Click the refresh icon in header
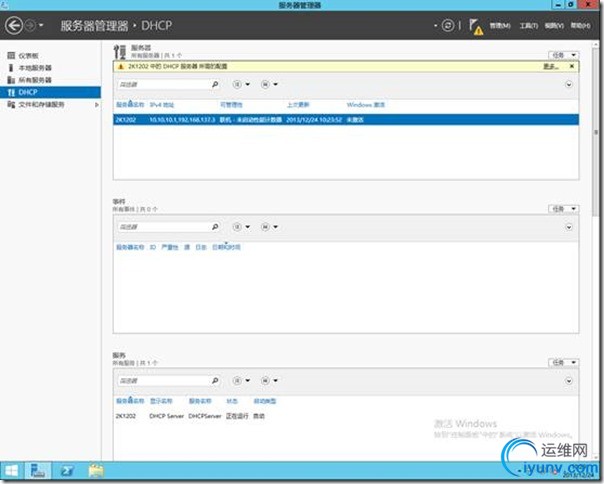This screenshot has height=484, width=604. pos(448,26)
